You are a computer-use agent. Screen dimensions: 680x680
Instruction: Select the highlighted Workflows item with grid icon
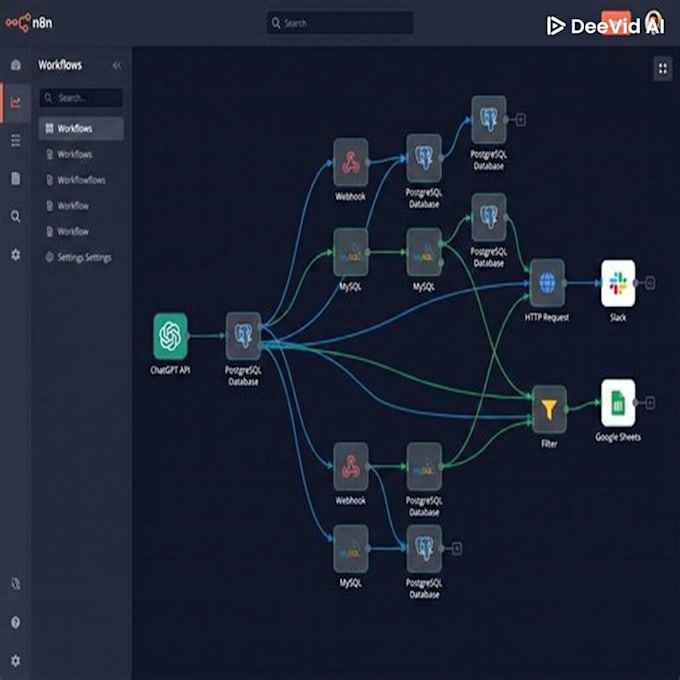tap(81, 128)
